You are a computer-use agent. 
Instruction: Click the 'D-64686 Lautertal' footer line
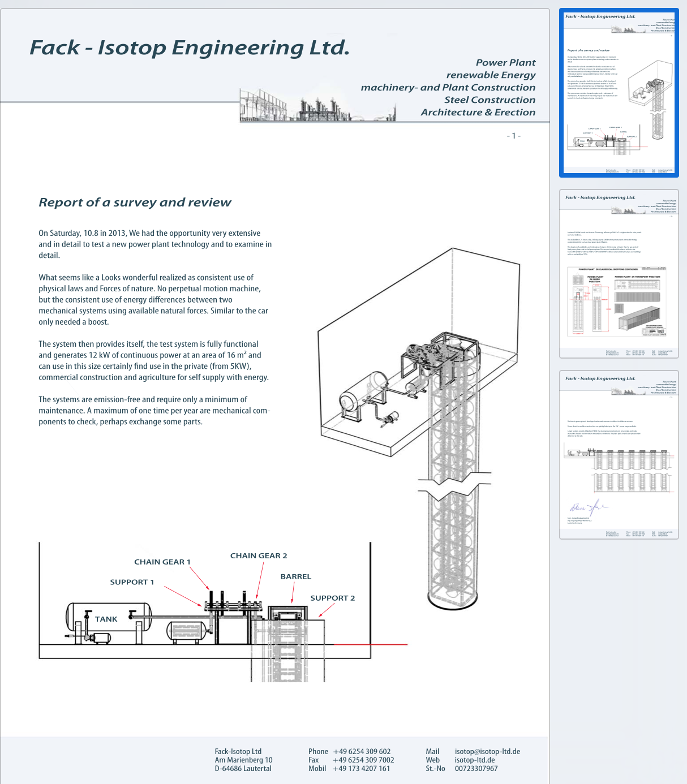pos(243,769)
